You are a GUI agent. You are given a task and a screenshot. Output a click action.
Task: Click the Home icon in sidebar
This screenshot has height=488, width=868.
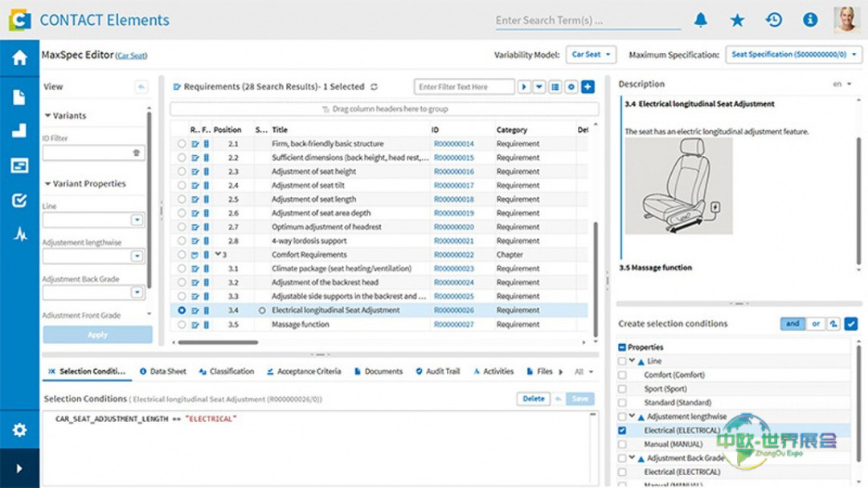point(19,58)
